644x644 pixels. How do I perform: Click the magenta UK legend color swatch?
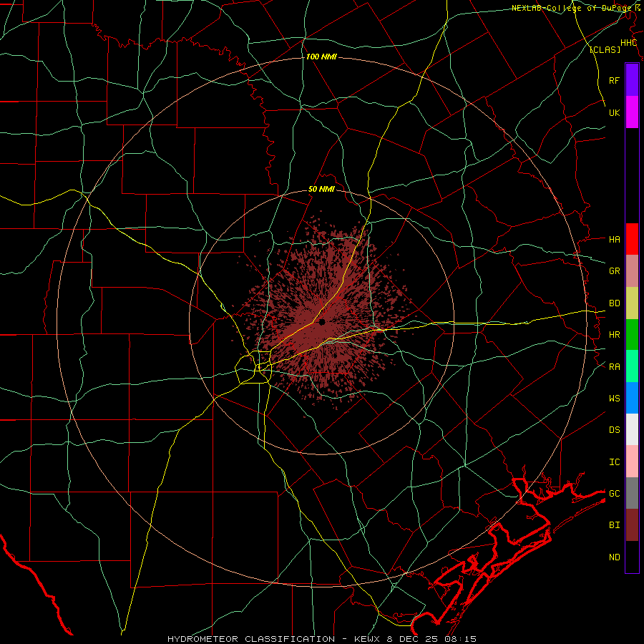pyautogui.click(x=632, y=112)
